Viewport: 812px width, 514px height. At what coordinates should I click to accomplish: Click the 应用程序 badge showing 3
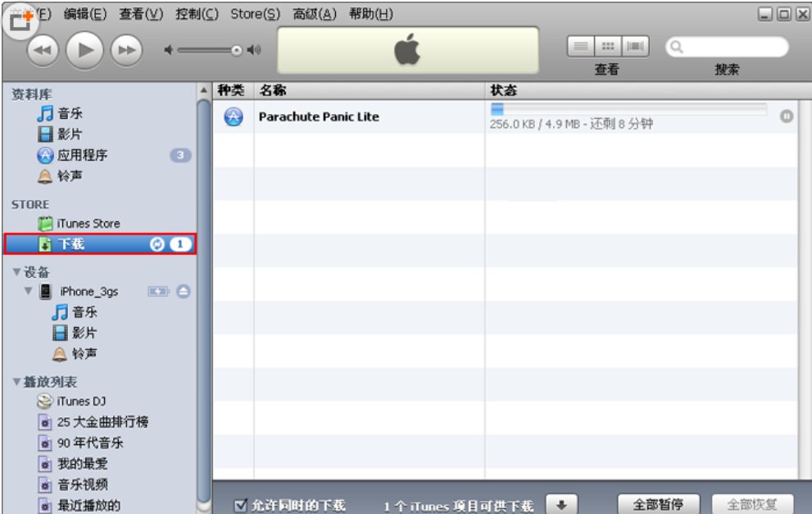(x=180, y=155)
